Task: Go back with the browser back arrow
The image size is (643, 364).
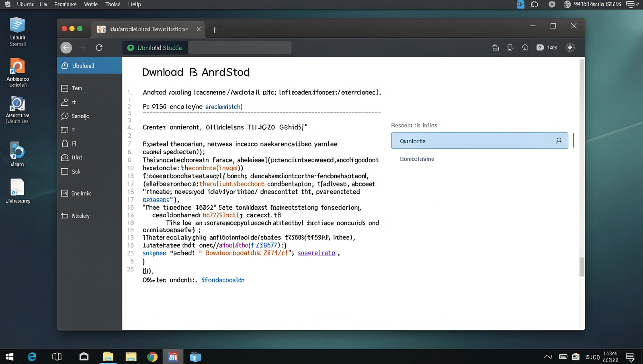Action: coord(66,47)
